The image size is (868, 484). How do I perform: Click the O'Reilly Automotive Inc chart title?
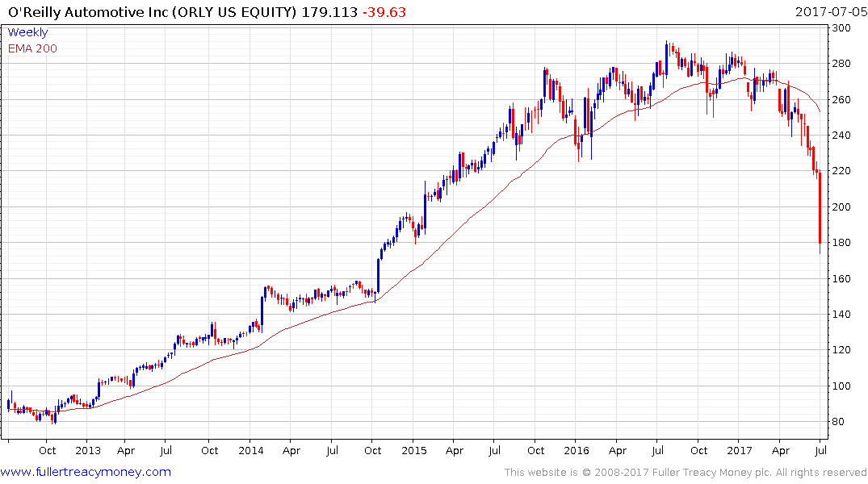point(153,12)
